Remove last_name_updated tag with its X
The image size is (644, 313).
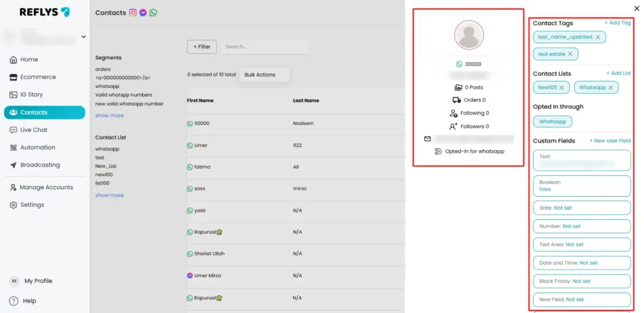click(598, 37)
